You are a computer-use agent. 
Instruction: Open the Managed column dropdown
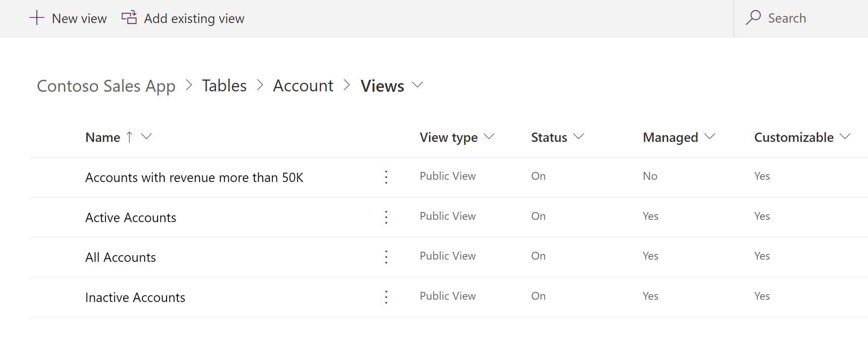[710, 137]
